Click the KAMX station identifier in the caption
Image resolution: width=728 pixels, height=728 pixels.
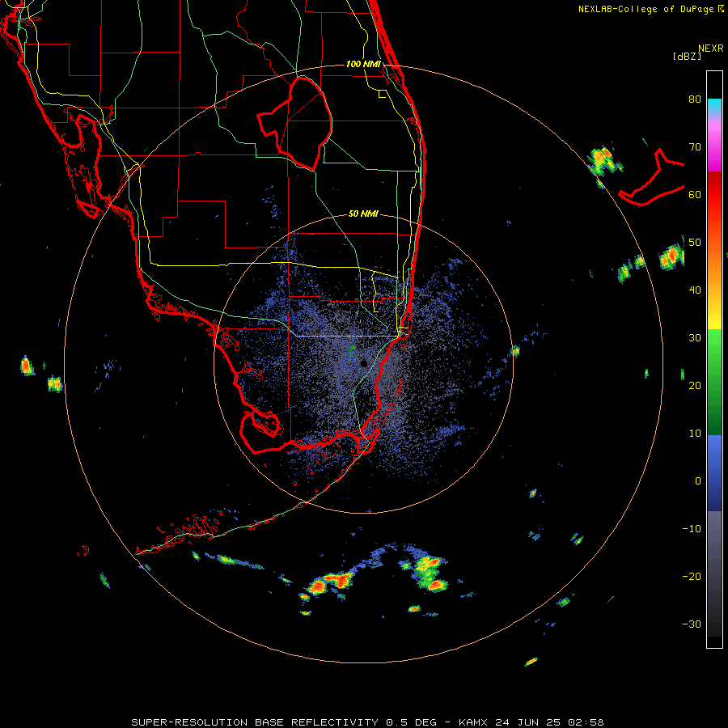click(x=474, y=722)
